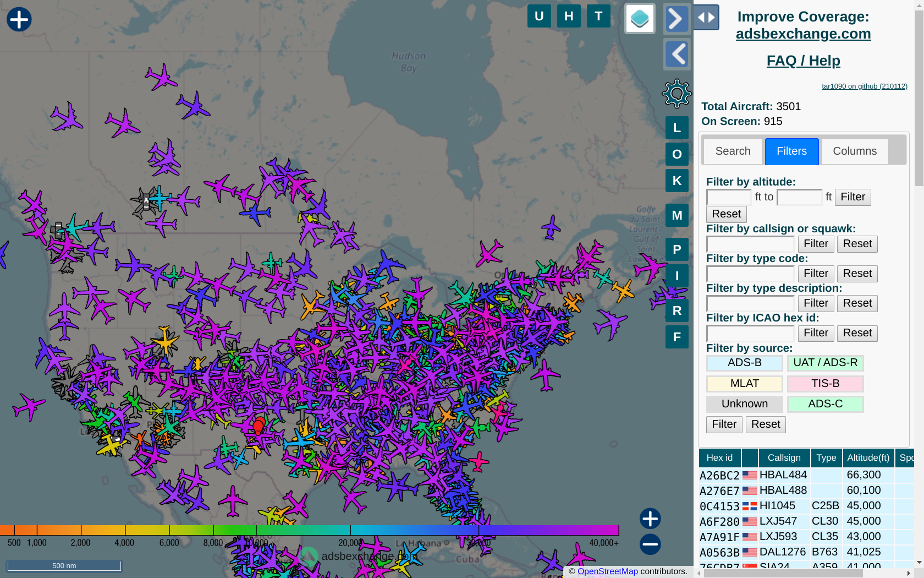Select the UAT / ADS-R source option
Screen dimensions: 924x578
pos(825,363)
